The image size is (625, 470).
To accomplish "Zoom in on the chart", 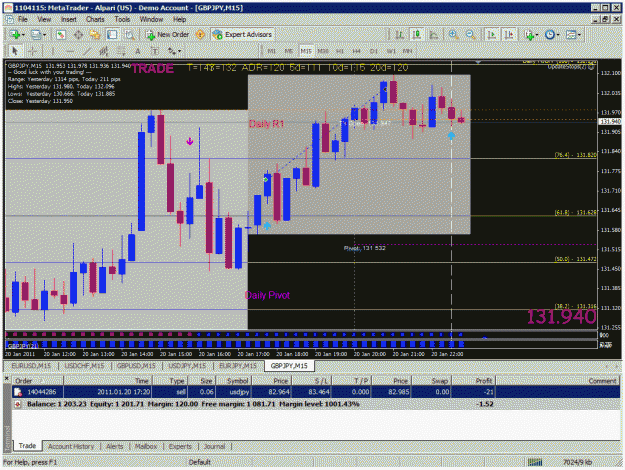I will tap(453, 35).
